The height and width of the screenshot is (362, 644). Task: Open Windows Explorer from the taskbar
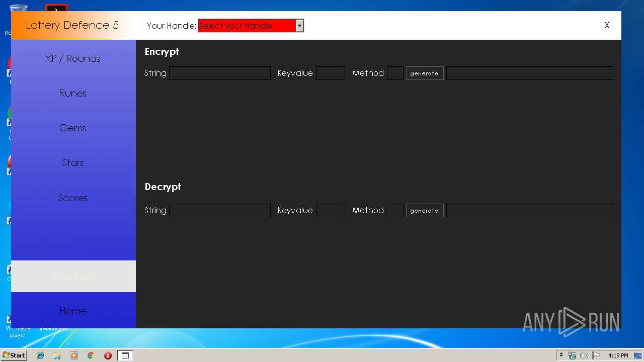click(x=57, y=355)
